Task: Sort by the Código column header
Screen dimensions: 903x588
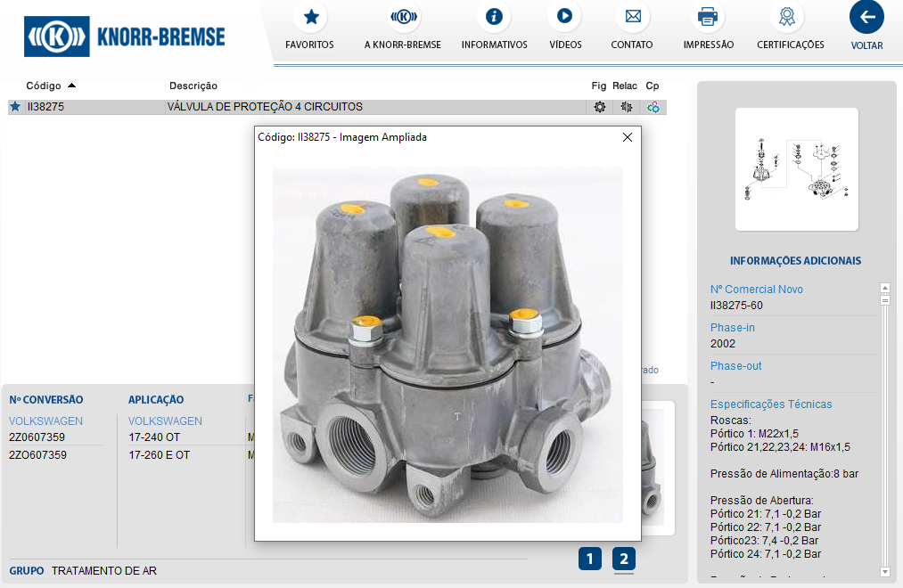Action: pos(44,86)
